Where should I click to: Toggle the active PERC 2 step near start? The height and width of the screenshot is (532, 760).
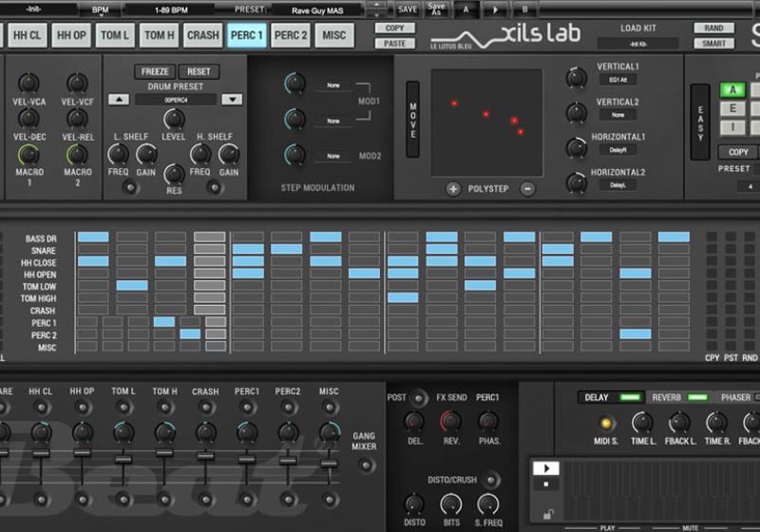click(190, 333)
